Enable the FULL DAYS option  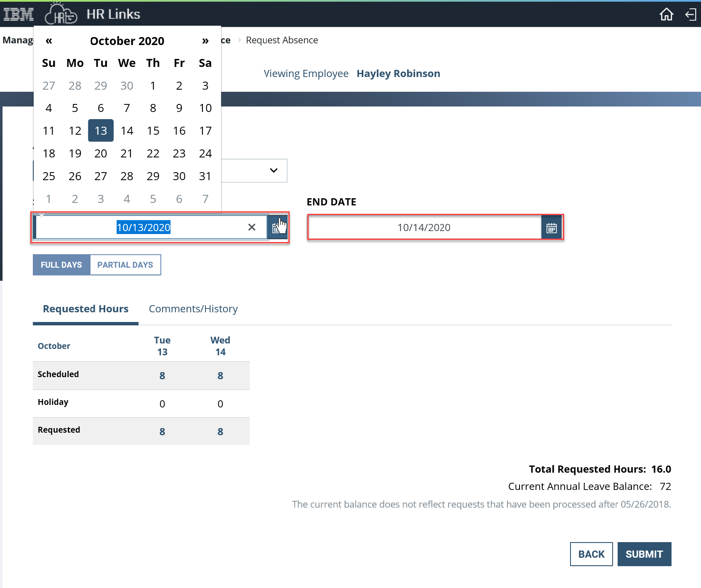[61, 265]
